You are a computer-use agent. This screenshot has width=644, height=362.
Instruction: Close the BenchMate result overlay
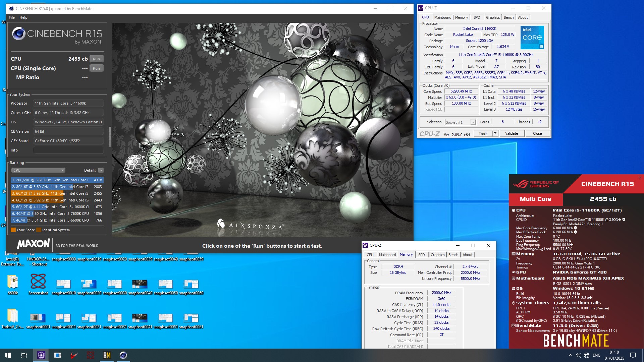coord(640,178)
